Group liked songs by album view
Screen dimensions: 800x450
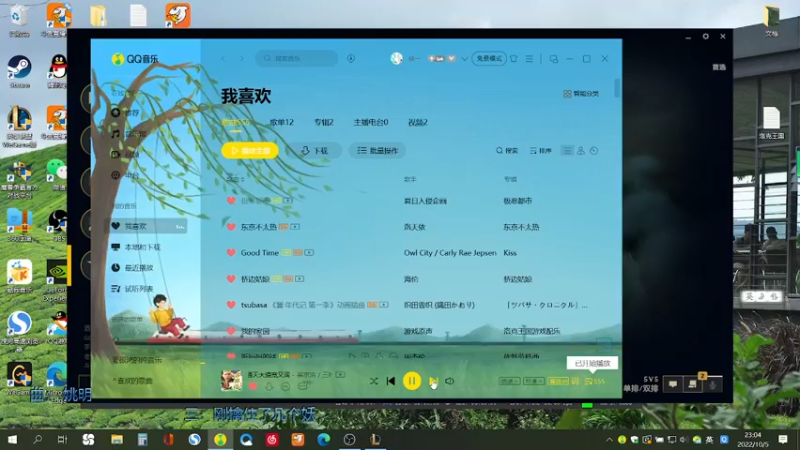(x=594, y=151)
